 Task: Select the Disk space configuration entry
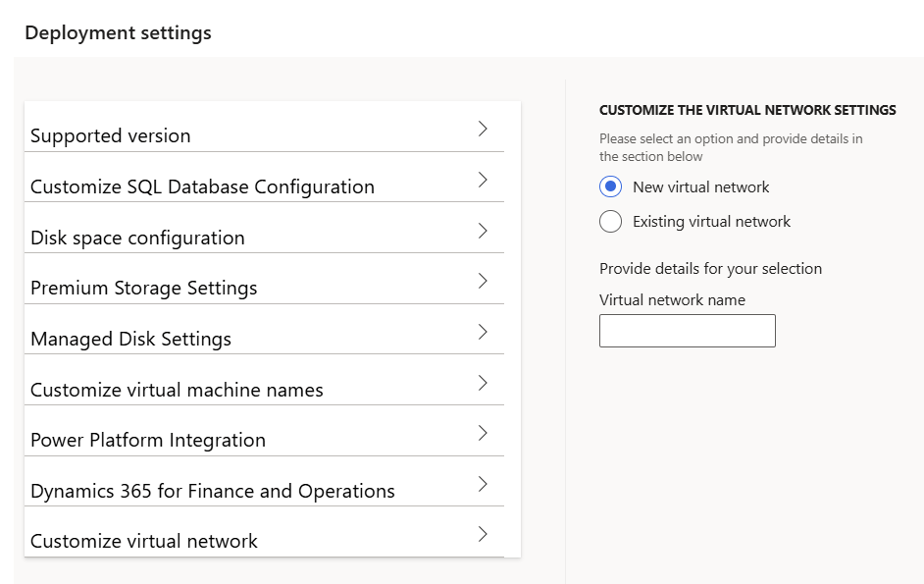click(x=137, y=239)
